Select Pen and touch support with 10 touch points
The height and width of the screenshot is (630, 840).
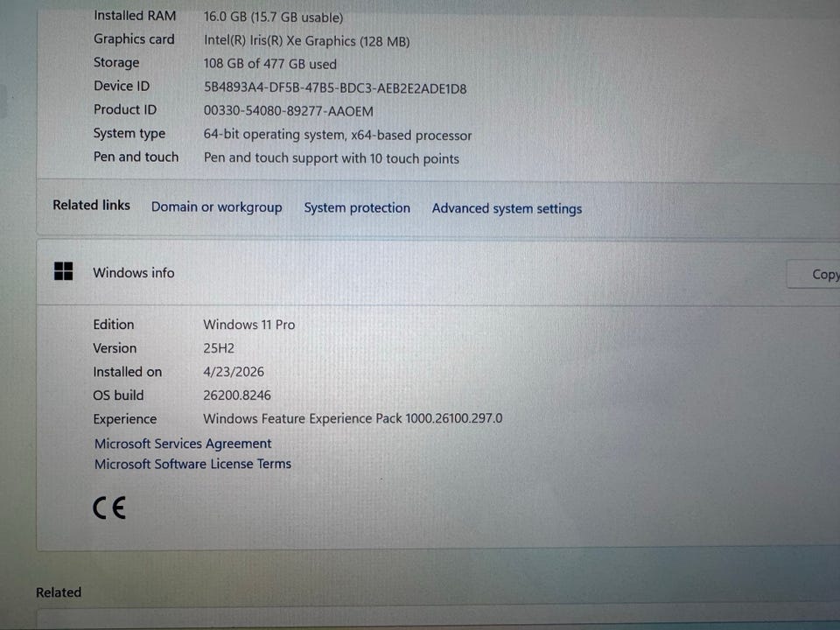(x=331, y=158)
